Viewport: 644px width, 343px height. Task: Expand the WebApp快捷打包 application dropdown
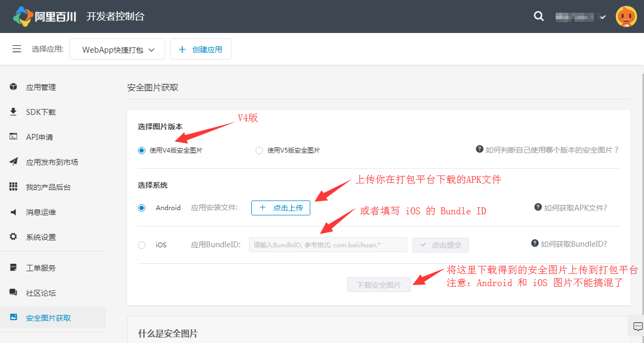[x=117, y=49]
